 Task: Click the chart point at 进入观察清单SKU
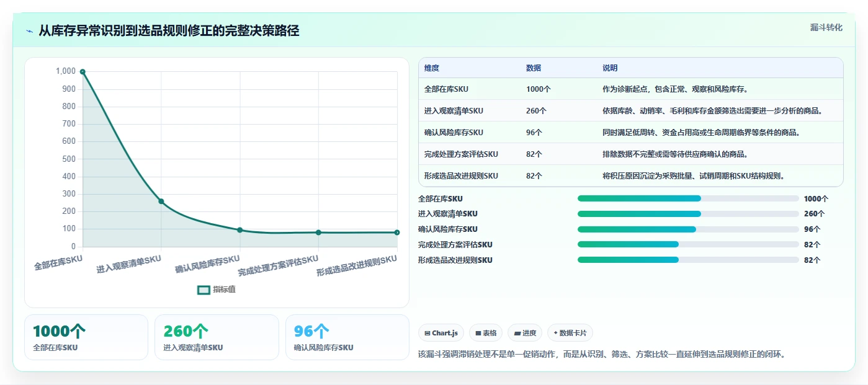point(161,201)
